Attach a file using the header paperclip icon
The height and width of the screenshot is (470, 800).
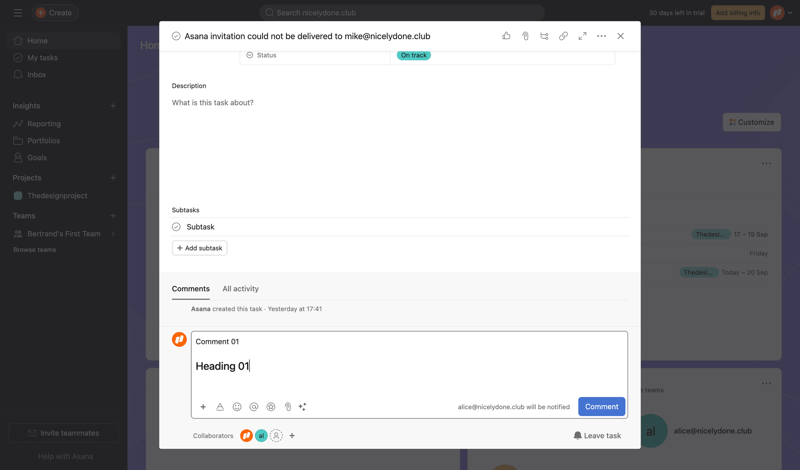525,36
